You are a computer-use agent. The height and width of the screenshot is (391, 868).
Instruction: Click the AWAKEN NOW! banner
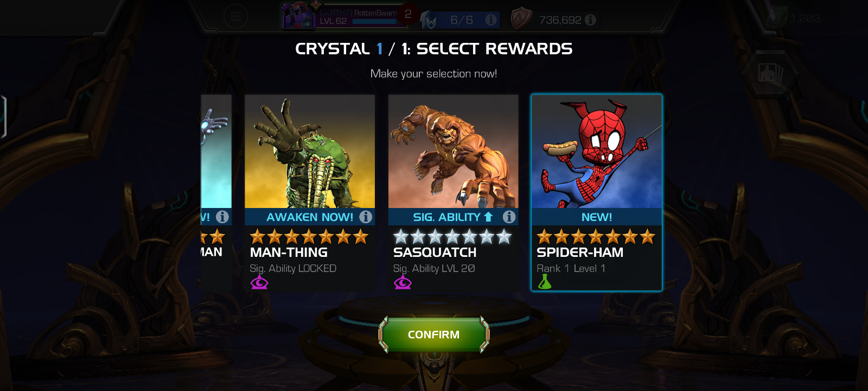tap(310, 217)
